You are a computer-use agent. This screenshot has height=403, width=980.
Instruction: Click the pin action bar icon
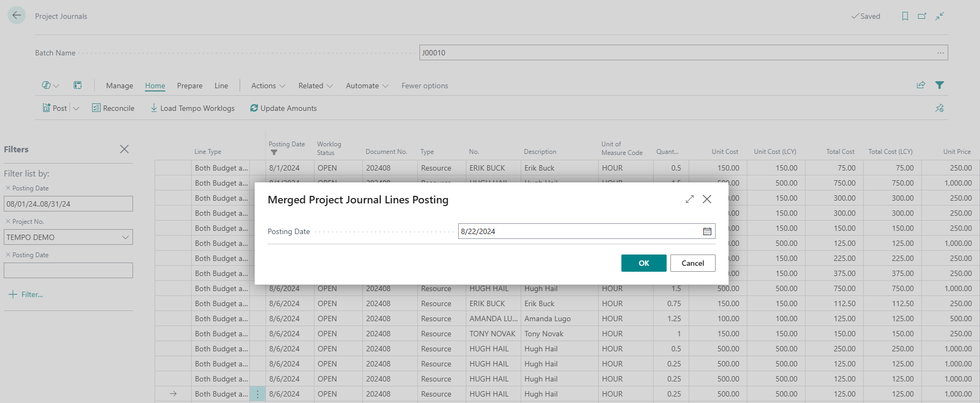tap(940, 108)
